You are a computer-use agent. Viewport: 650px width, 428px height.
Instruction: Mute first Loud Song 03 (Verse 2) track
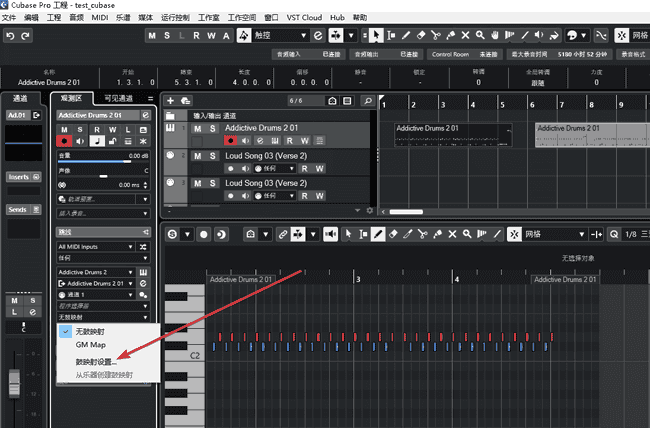coord(198,156)
